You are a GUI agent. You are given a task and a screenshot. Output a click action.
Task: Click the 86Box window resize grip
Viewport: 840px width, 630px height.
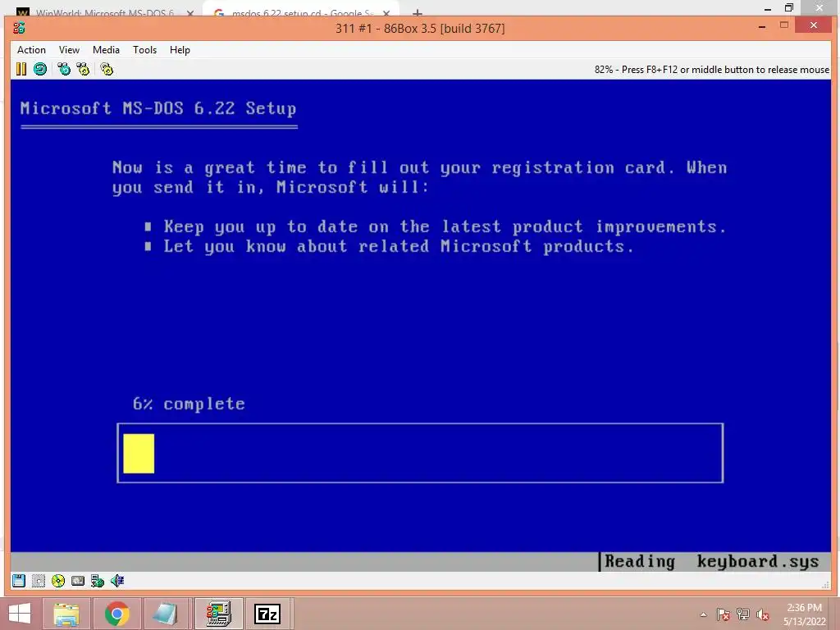point(825,585)
